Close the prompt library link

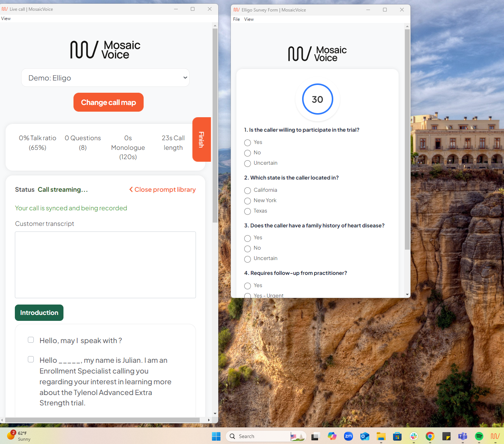[x=162, y=190]
